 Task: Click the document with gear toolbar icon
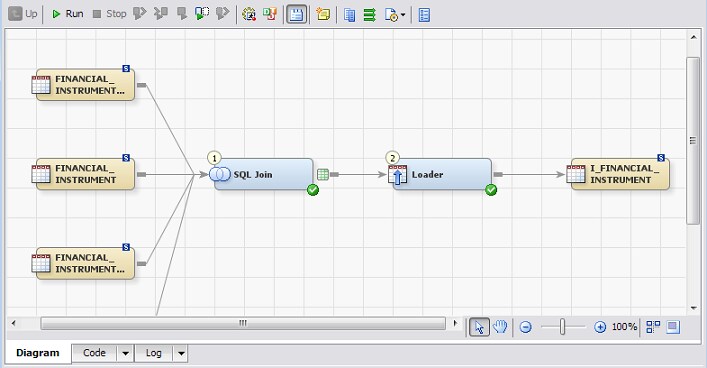[391, 15]
